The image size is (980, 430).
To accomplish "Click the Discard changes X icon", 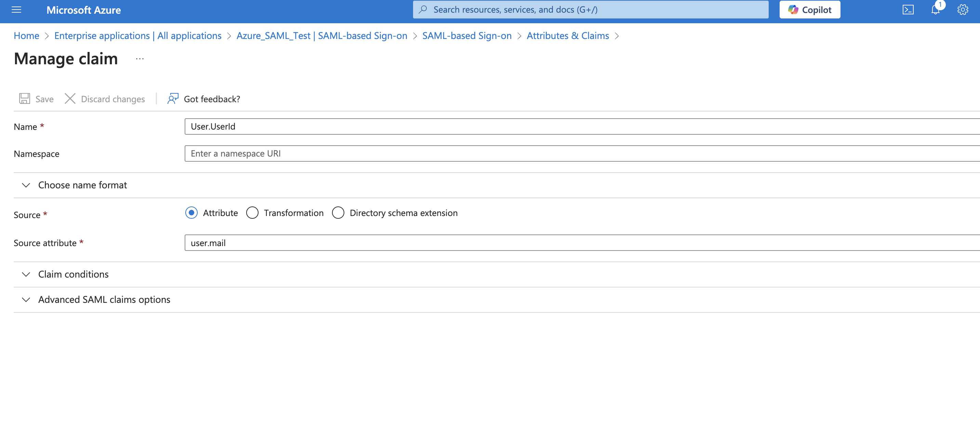I will (70, 99).
